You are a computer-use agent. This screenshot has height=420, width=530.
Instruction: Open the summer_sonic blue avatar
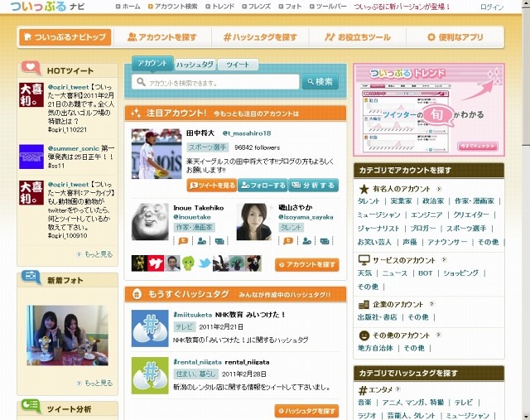31,157
